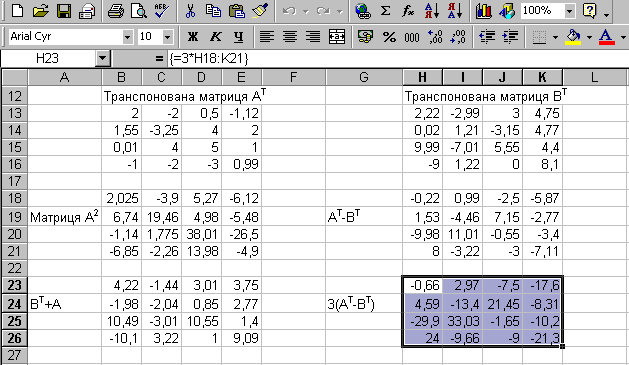Open the Name Box dropdown arrow
The width and height of the screenshot is (629, 365).
pyautogui.click(x=103, y=59)
